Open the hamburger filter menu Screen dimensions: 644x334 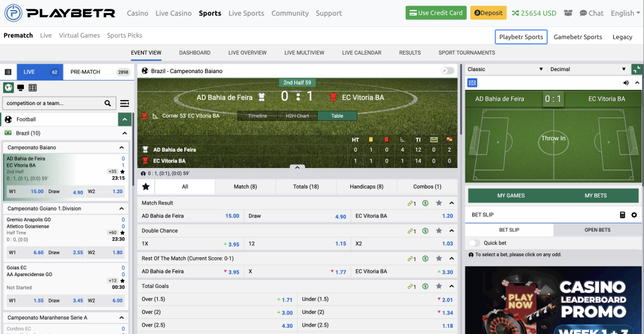(x=125, y=103)
